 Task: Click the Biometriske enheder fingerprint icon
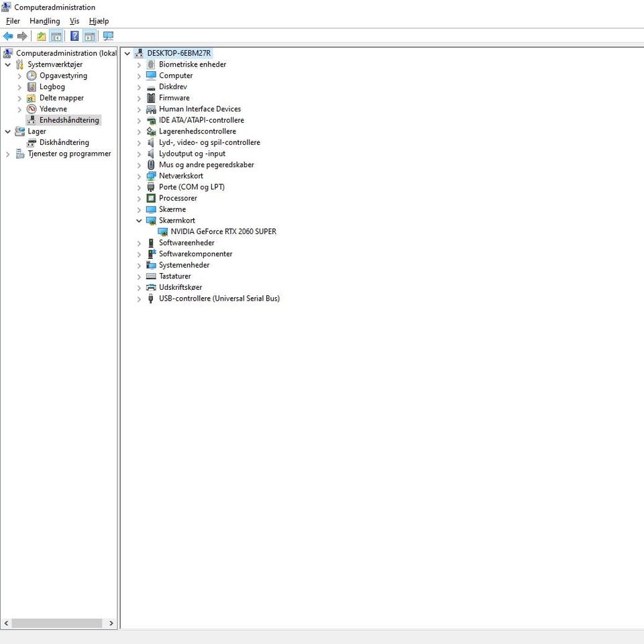[x=151, y=64]
